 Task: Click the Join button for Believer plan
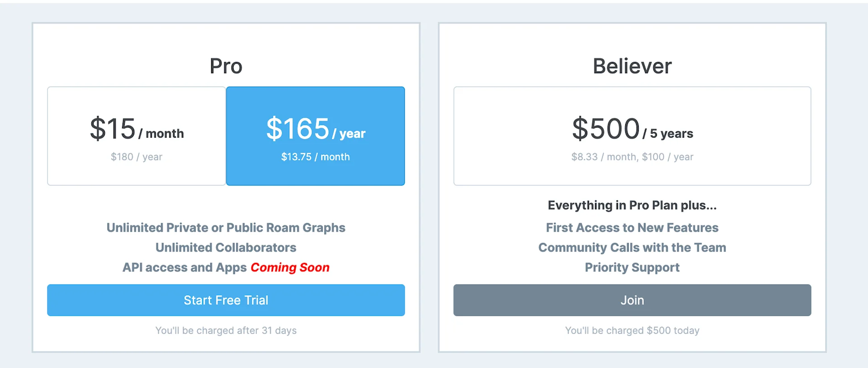coord(632,300)
